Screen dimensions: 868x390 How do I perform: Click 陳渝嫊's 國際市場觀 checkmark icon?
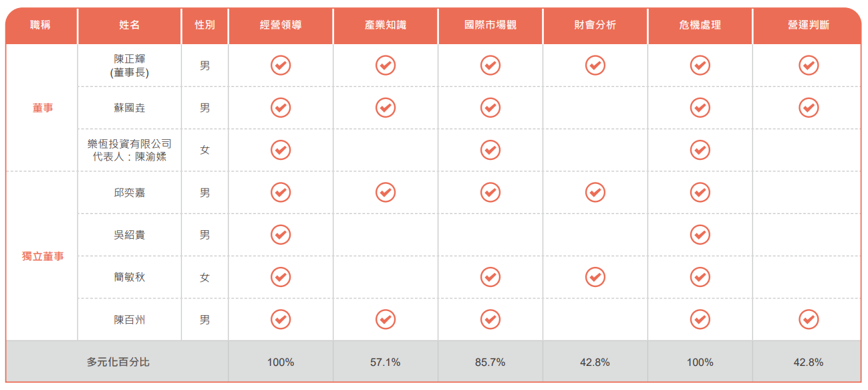tap(490, 150)
